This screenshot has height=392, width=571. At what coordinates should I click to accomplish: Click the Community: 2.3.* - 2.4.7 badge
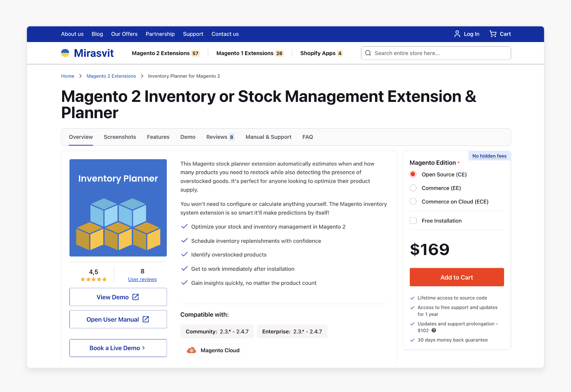(217, 331)
